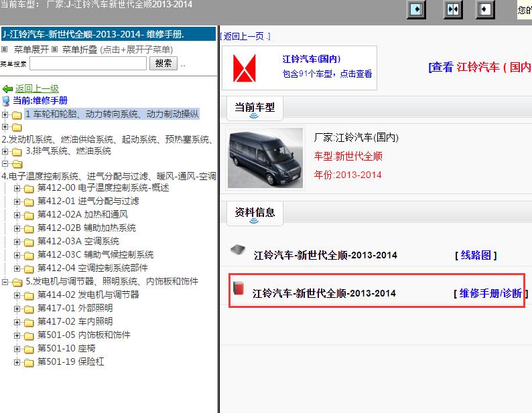Click text 年份:2013-2014
532x413 pixels.
(x=348, y=175)
